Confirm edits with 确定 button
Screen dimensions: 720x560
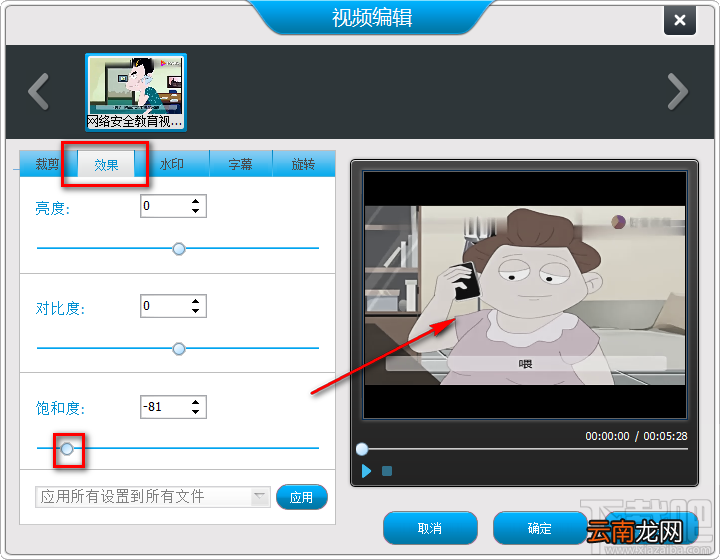(540, 528)
